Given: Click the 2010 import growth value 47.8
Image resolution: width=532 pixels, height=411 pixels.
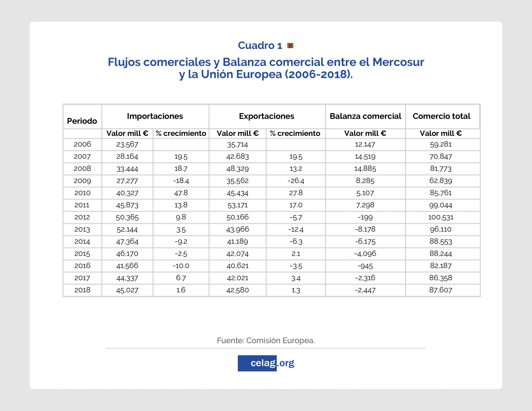Looking at the screenshot, I should (x=181, y=193).
